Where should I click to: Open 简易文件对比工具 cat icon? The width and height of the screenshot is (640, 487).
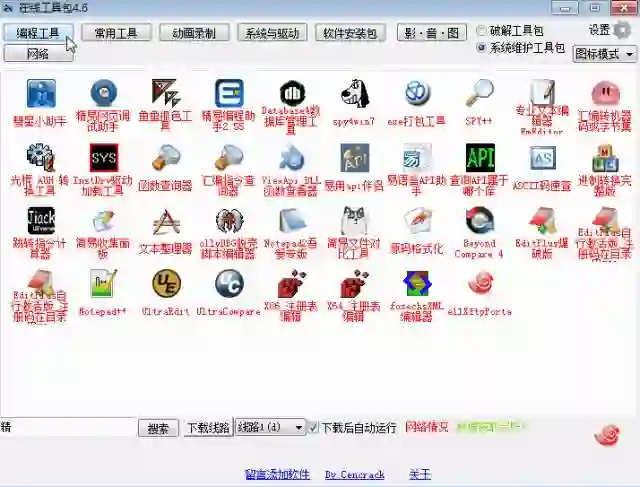(x=354, y=221)
